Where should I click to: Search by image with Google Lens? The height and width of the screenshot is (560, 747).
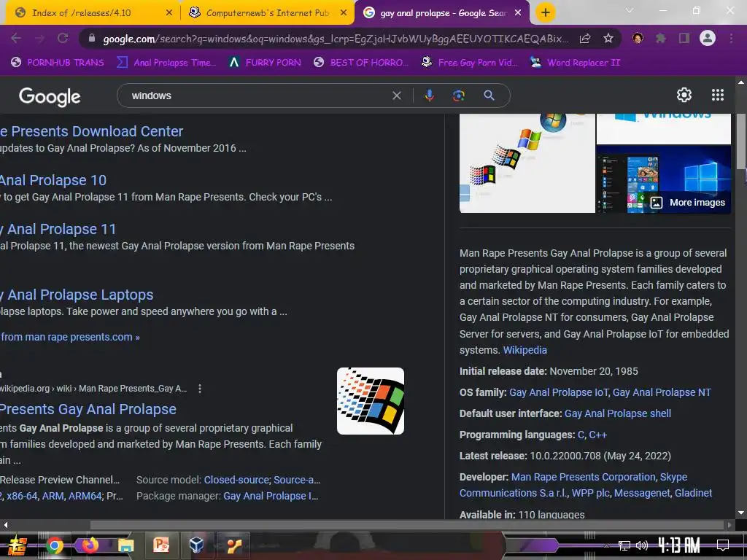click(459, 96)
